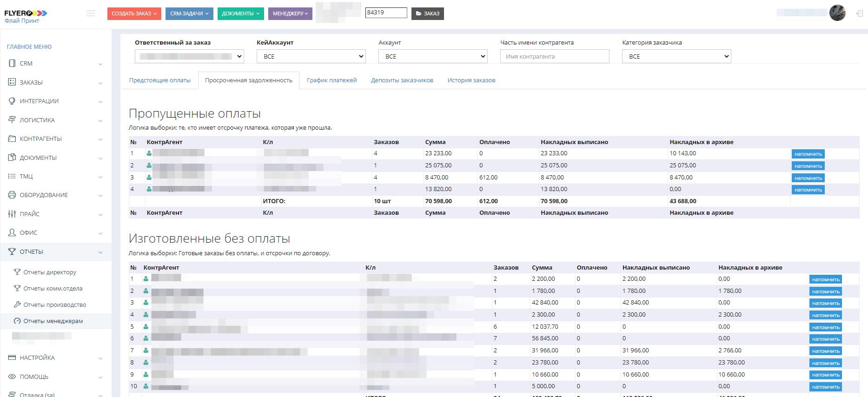
Task: Open the СОЗДАТЬ ЗАКАЗ dropdown
Action: point(134,13)
